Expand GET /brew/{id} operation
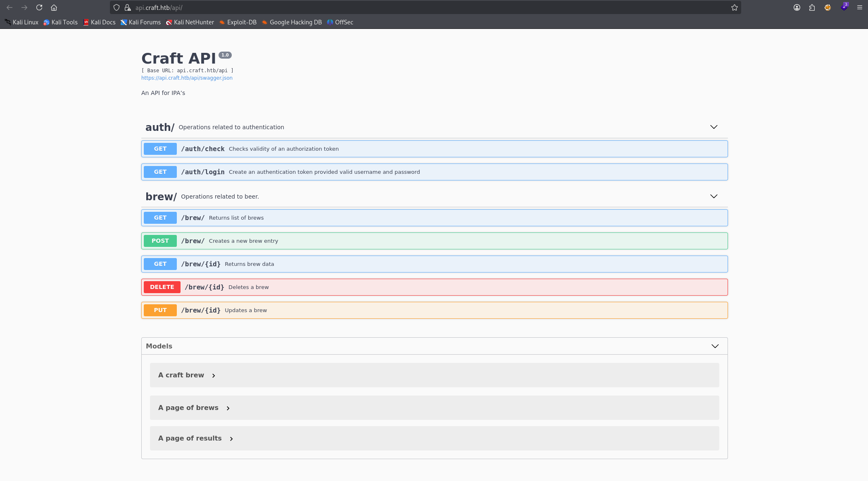868x481 pixels. coord(434,264)
